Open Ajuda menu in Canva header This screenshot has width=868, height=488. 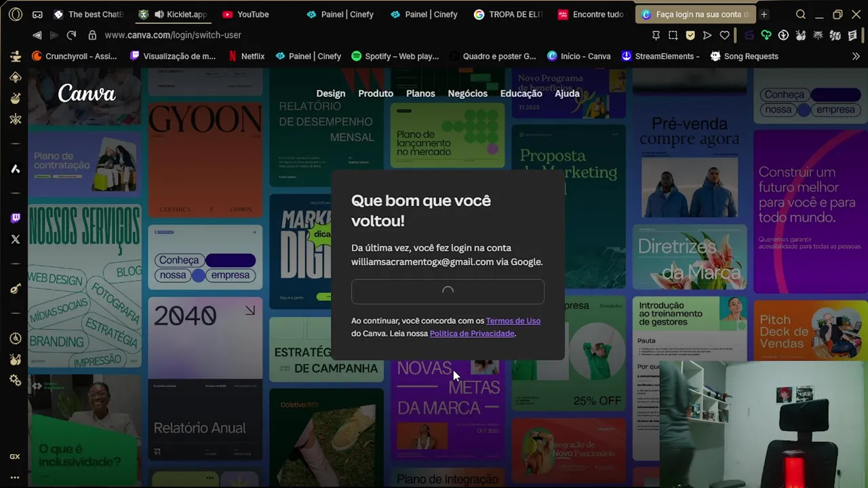coord(567,94)
